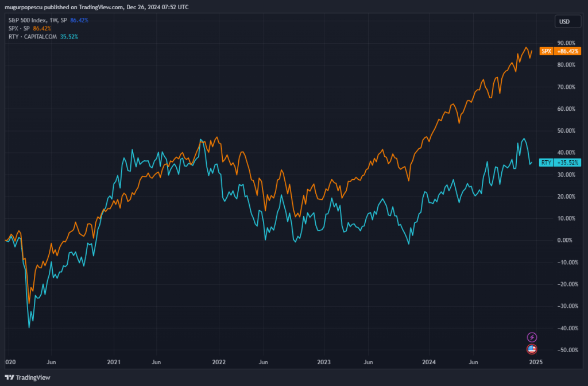Click the cyan 35.52% legend value

click(69, 37)
